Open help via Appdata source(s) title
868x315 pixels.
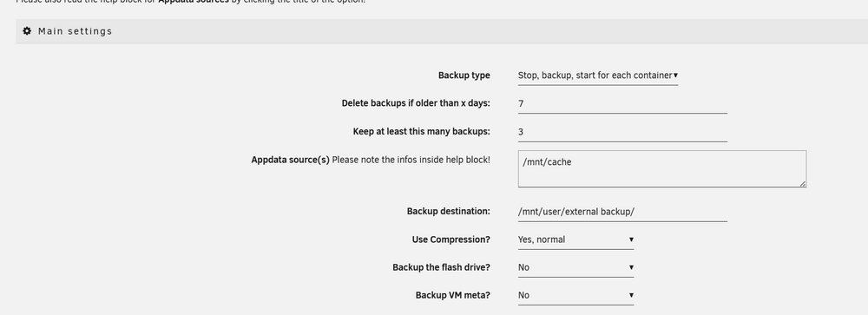point(290,160)
